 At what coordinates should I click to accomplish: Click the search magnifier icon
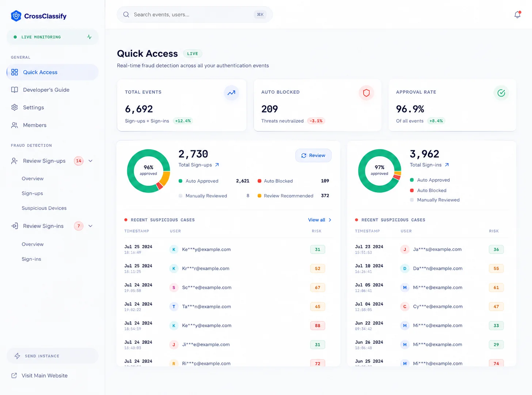pyautogui.click(x=126, y=15)
